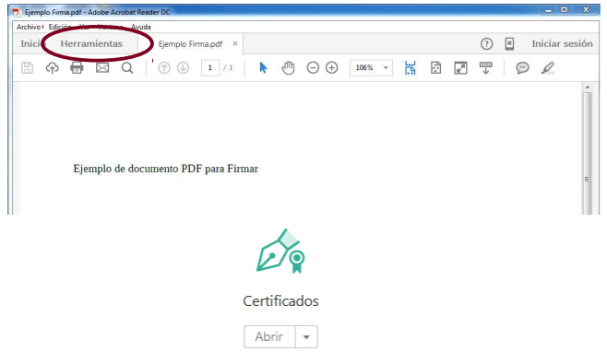Open the zoom percentage dropdown
The height and width of the screenshot is (364, 607).
pos(386,68)
